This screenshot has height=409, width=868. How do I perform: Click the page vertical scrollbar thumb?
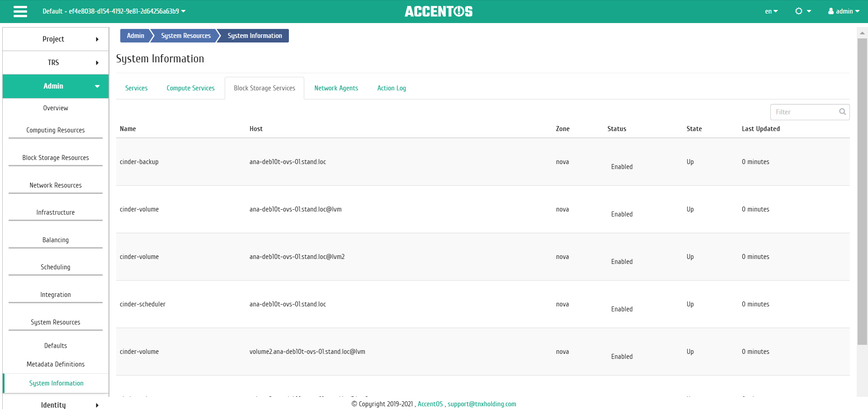pyautogui.click(x=862, y=192)
